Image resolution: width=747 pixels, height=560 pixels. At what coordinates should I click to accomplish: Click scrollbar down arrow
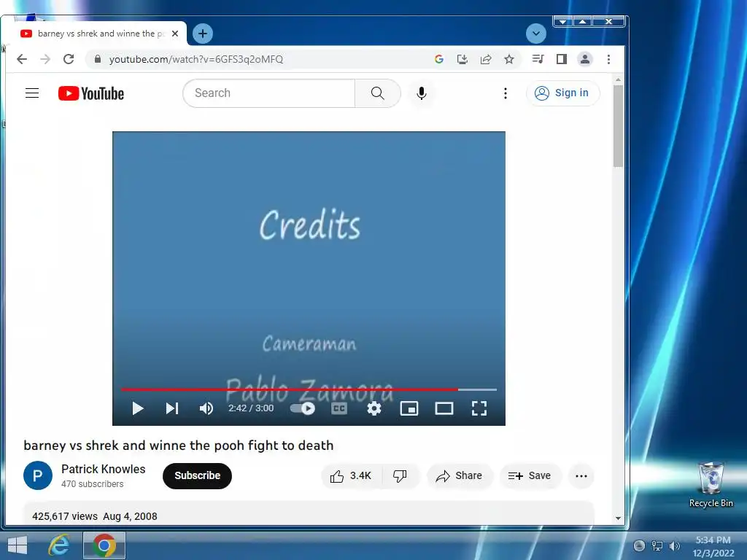pos(618,518)
